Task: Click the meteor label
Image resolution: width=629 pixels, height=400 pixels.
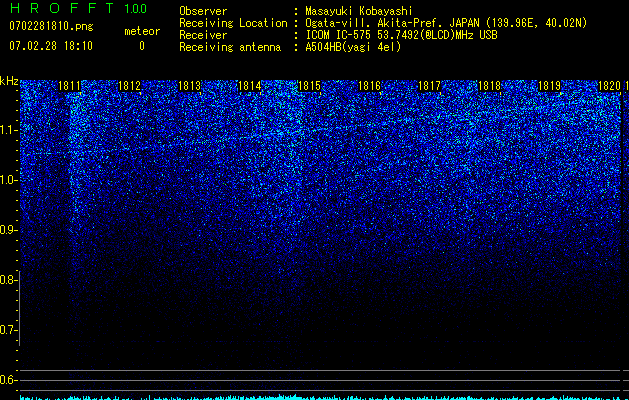Action: coord(142,31)
